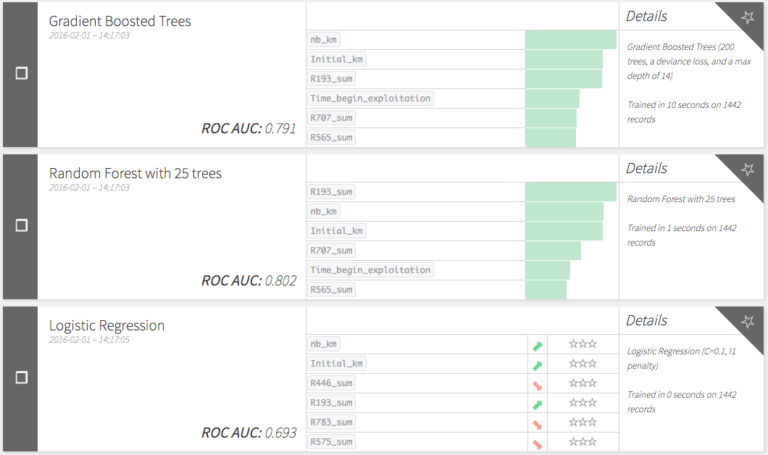Select nb_km tag in Random Forest card

click(x=324, y=212)
